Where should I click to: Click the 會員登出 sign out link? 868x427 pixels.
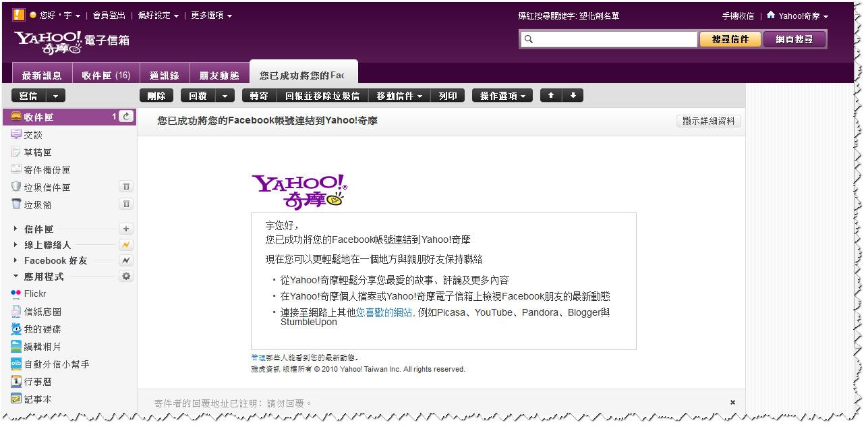point(109,16)
